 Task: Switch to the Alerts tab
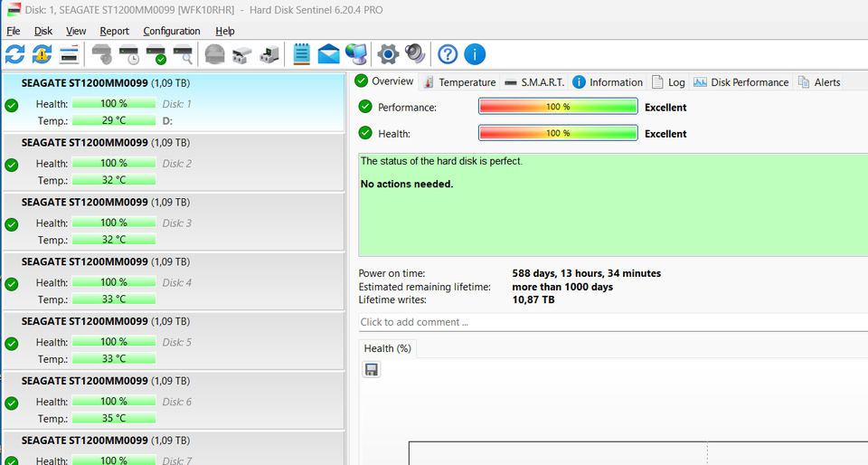pyautogui.click(x=819, y=82)
